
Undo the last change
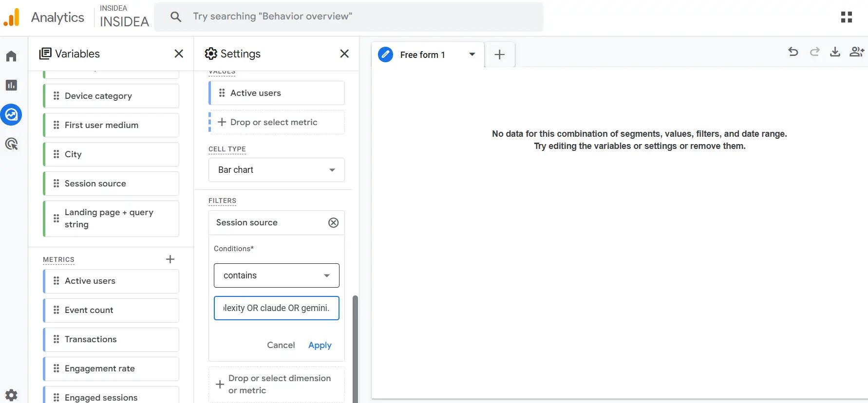793,52
